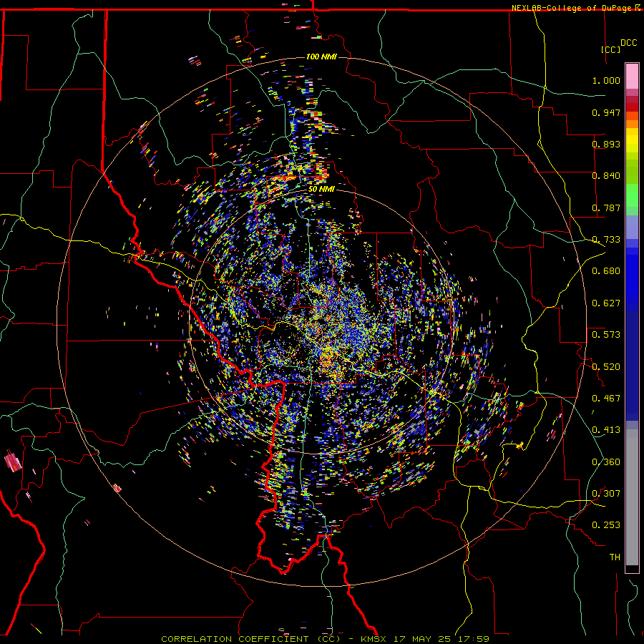The height and width of the screenshot is (644, 644).
Task: Select the 0.733 legend value
Action: [x=606, y=240]
